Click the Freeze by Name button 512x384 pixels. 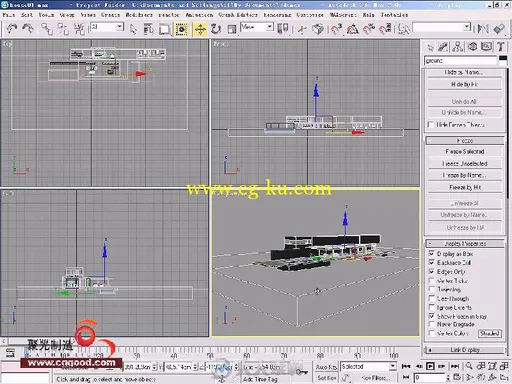(x=465, y=175)
